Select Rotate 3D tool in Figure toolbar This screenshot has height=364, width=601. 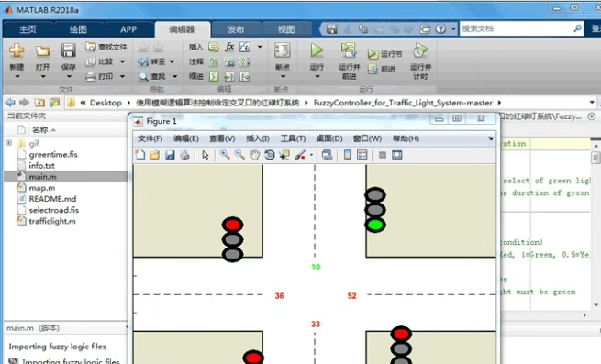pyautogui.click(x=270, y=155)
